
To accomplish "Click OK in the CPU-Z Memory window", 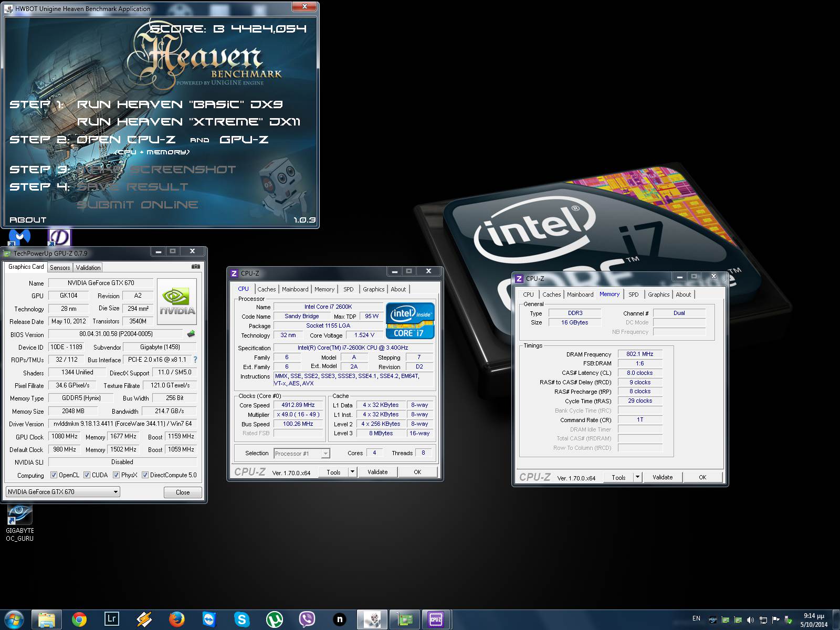I will pos(702,477).
